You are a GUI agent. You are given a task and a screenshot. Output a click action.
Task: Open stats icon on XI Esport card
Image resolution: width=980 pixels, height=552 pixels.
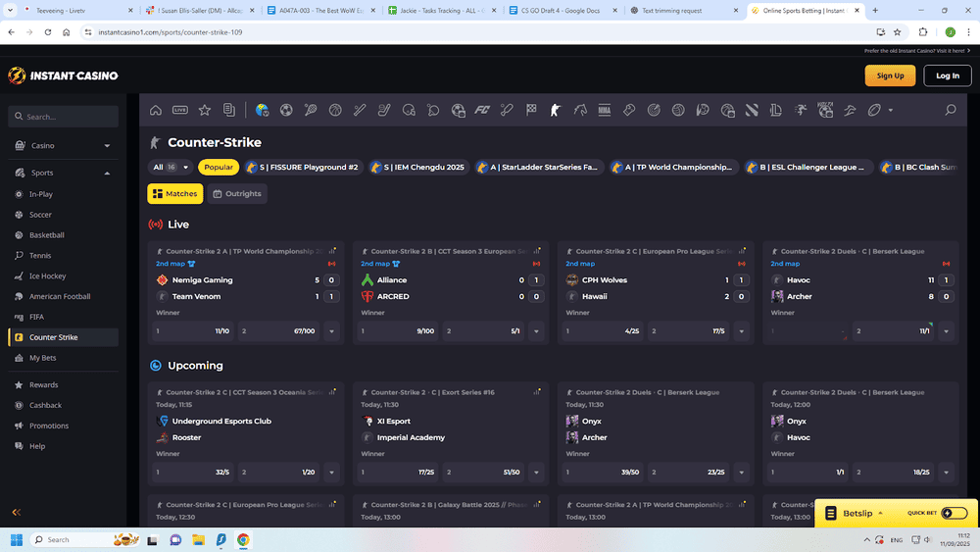pyautogui.click(x=537, y=392)
